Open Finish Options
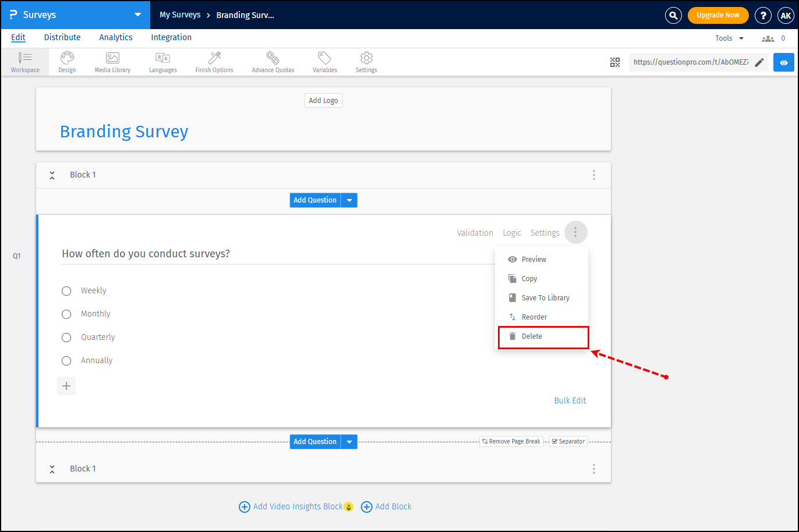This screenshot has width=799, height=532. [x=214, y=62]
